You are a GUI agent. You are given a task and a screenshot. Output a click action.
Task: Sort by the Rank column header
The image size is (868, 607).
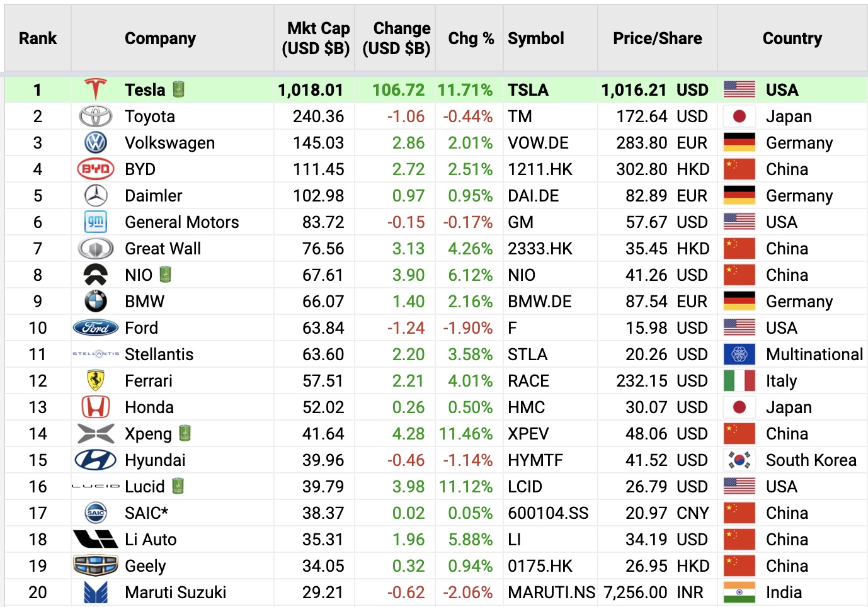38,38
